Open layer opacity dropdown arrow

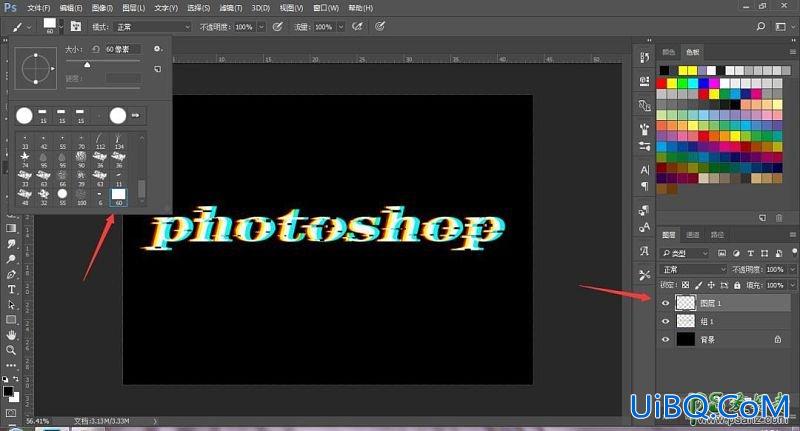coord(792,269)
